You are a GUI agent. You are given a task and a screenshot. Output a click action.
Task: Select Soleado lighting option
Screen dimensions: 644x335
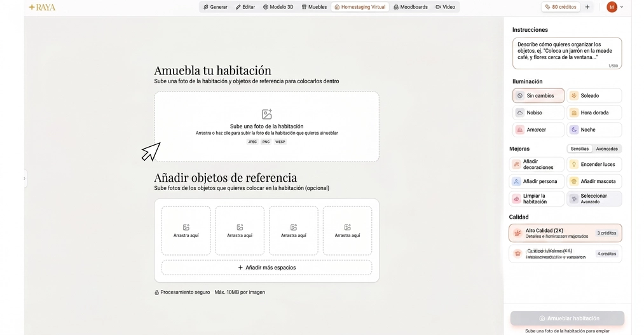[594, 95]
